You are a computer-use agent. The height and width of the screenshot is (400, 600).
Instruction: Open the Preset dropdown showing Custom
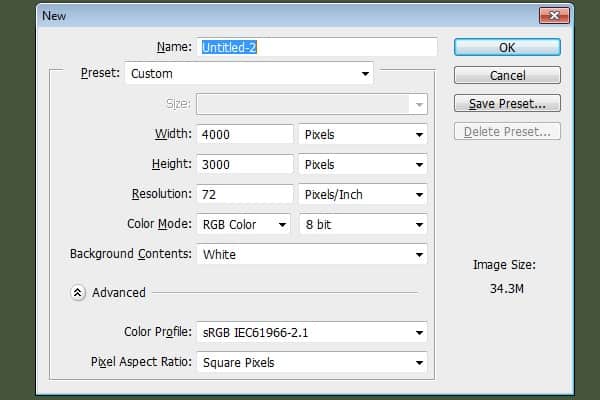click(249, 73)
